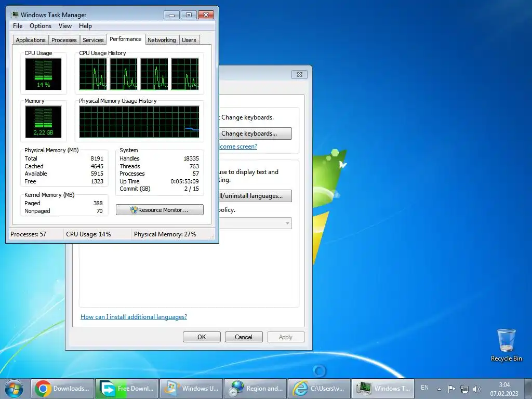Image resolution: width=532 pixels, height=399 pixels.
Task: Click the Up Time value 0:05:53:09
Action: click(x=184, y=181)
